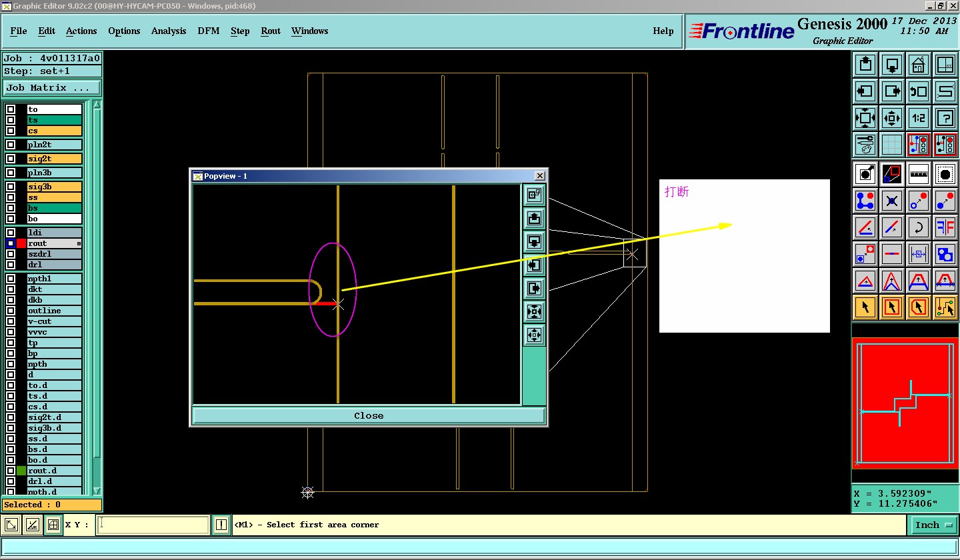This screenshot has width=960, height=560.
Task: Click the pan up icon in main toolbar
Action: click(865, 65)
